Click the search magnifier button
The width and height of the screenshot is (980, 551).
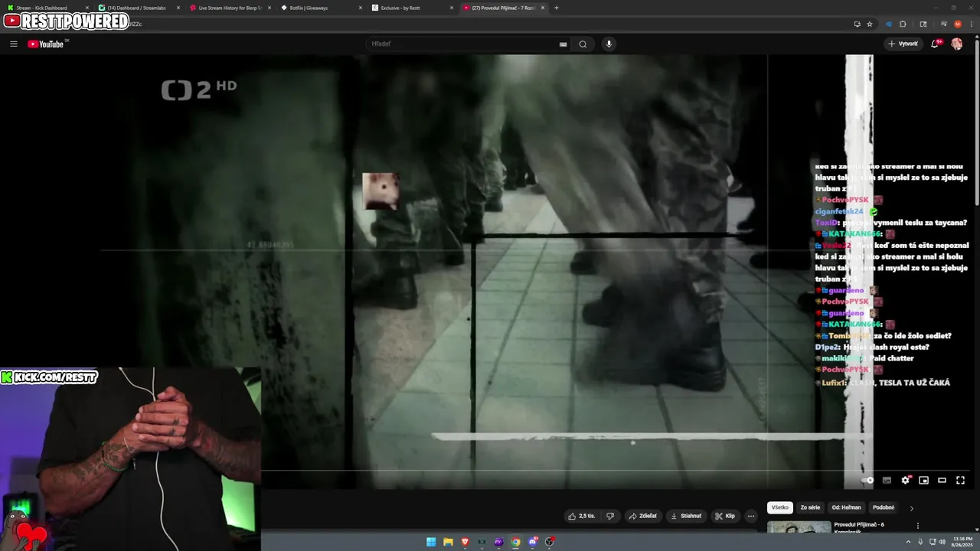pos(583,44)
